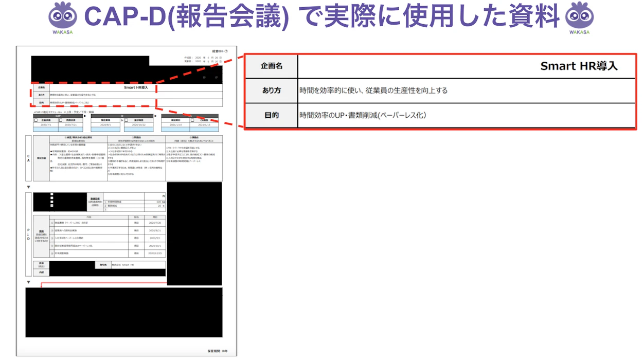Click circled number ① beside ペーパーレス化の決定 row
Viewport: 644px width, 363px height.
(52, 223)
